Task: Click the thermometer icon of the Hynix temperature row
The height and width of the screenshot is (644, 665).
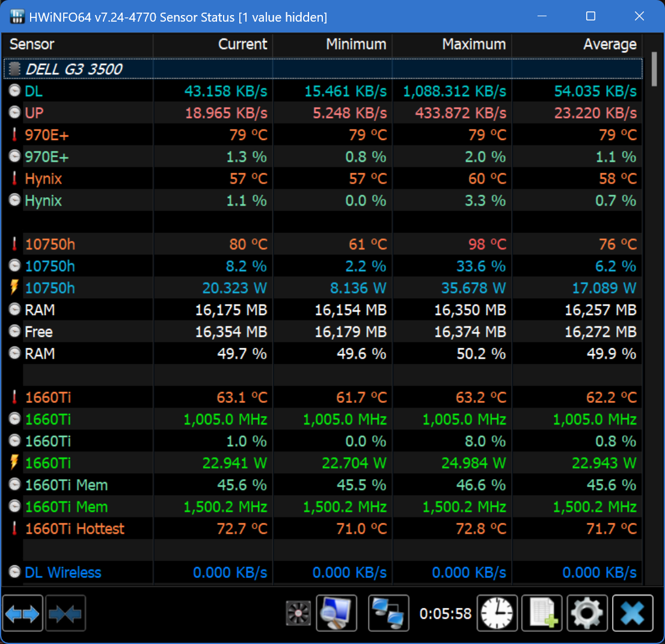Action: [14, 178]
